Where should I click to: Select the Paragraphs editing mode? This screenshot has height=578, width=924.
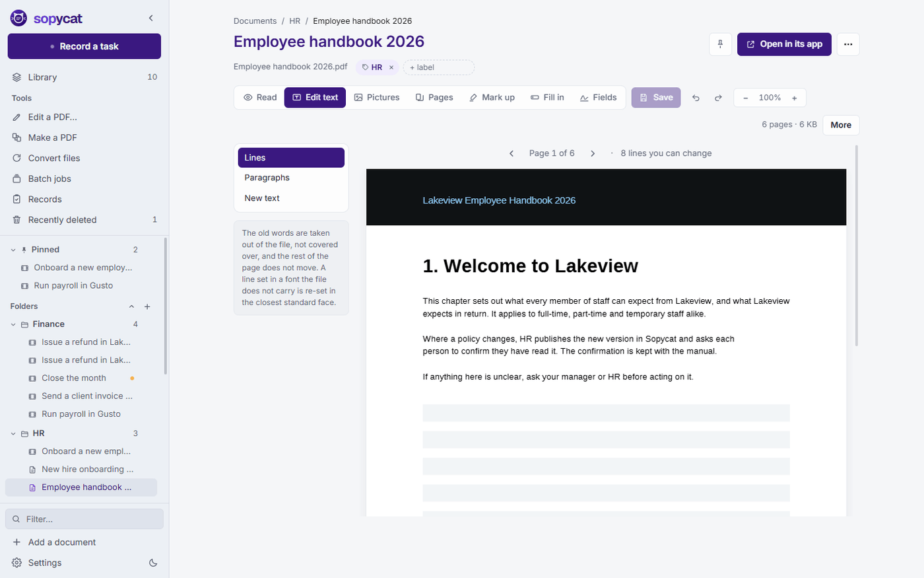pyautogui.click(x=291, y=178)
